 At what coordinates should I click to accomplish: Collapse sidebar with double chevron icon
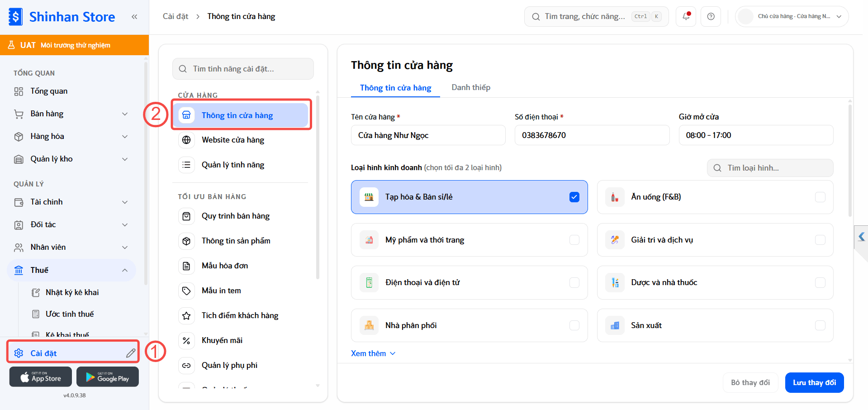(x=134, y=17)
